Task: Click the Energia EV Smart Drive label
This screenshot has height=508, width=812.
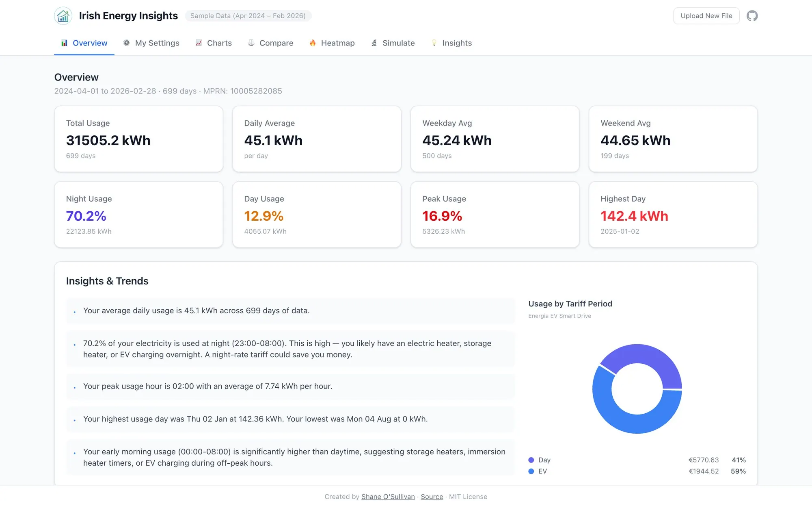Action: click(559, 316)
